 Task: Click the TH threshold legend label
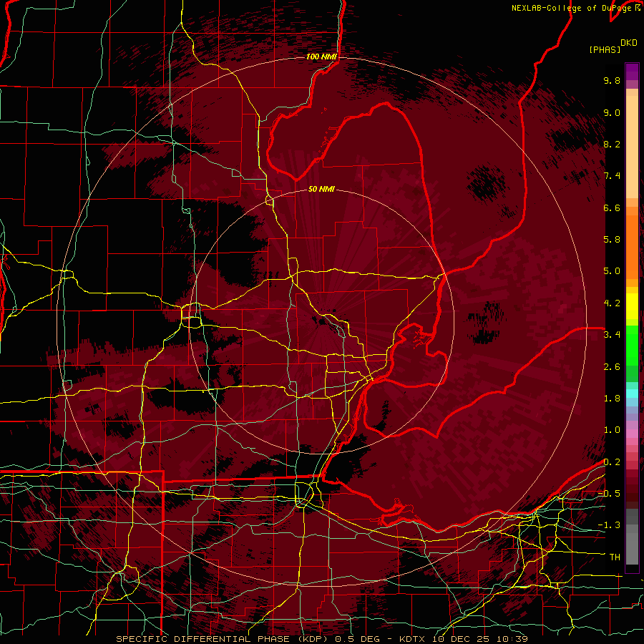coord(615,557)
